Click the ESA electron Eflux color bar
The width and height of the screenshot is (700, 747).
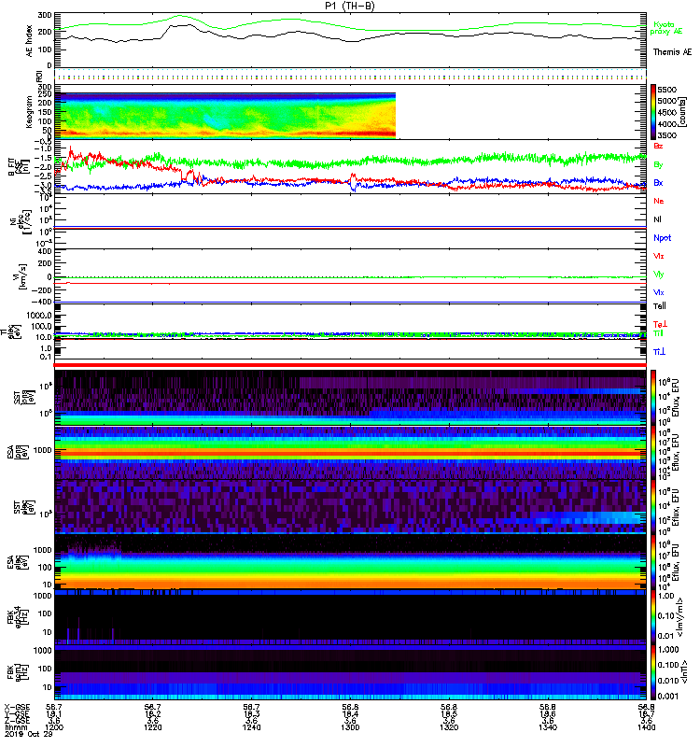pos(653,562)
